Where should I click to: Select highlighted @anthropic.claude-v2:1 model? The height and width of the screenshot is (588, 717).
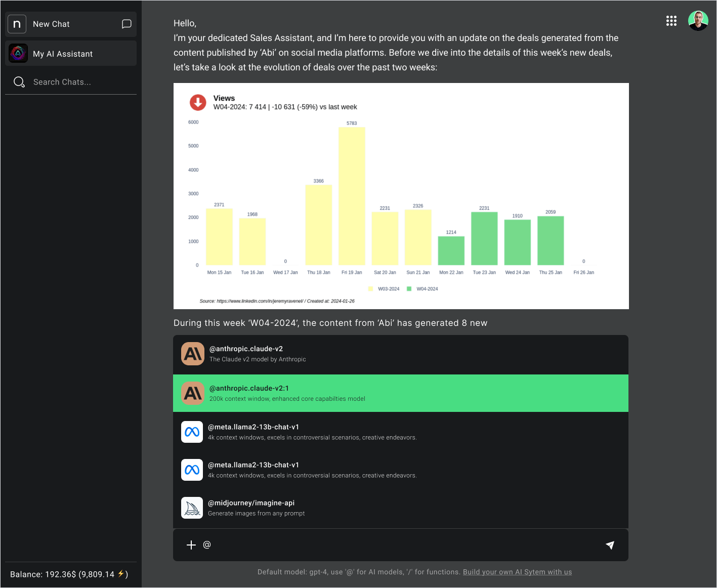[x=401, y=393]
